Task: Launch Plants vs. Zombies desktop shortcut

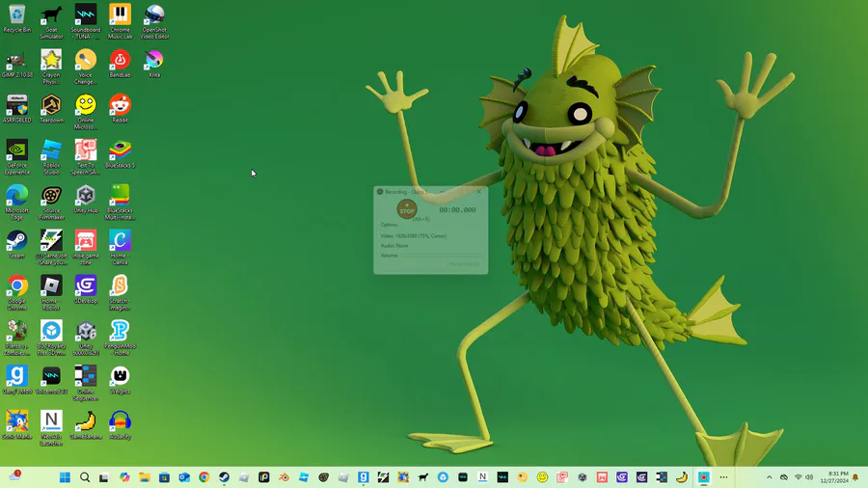Action: pyautogui.click(x=17, y=339)
